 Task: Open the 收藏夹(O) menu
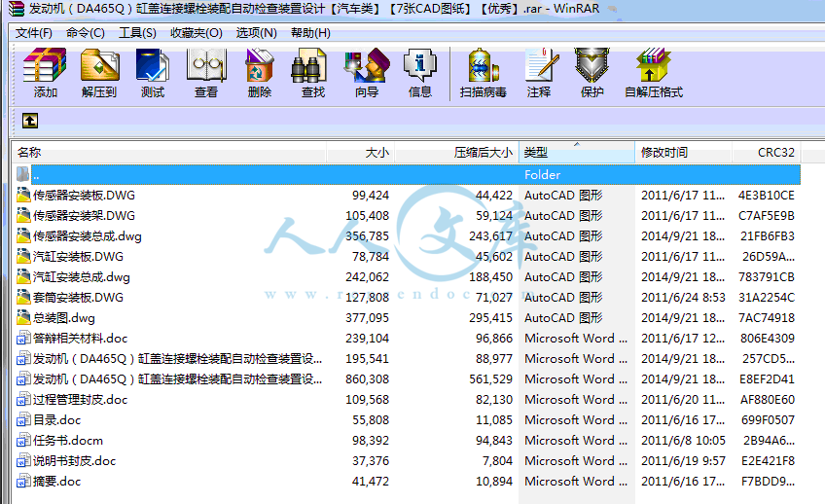pos(197,33)
